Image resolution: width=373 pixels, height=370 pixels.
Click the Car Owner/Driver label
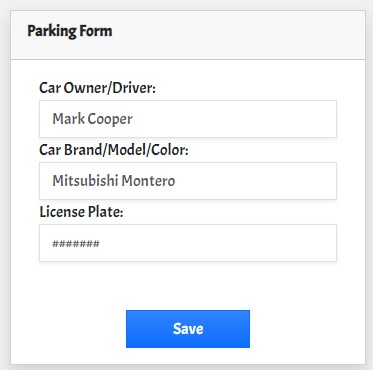[x=97, y=88]
